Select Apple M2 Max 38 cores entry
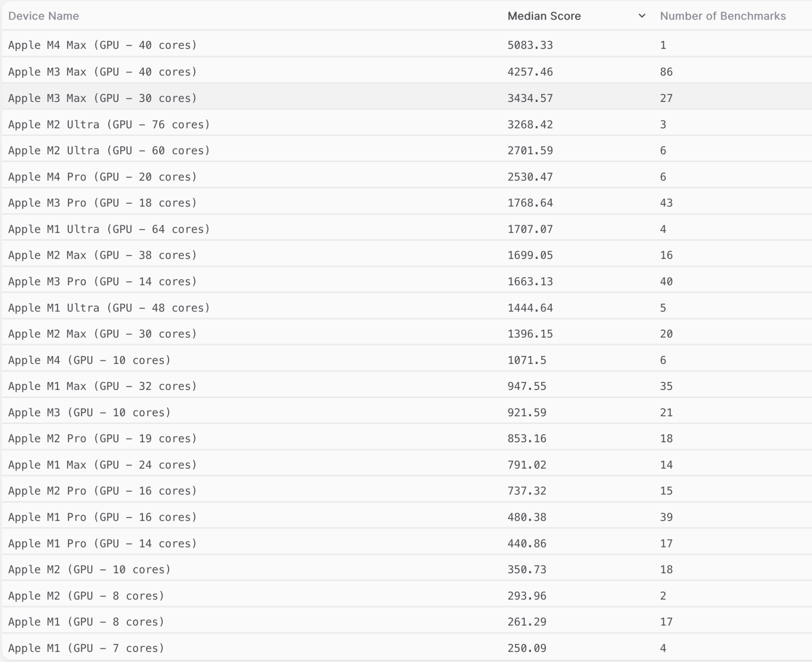The height and width of the screenshot is (662, 812). pyautogui.click(x=102, y=255)
